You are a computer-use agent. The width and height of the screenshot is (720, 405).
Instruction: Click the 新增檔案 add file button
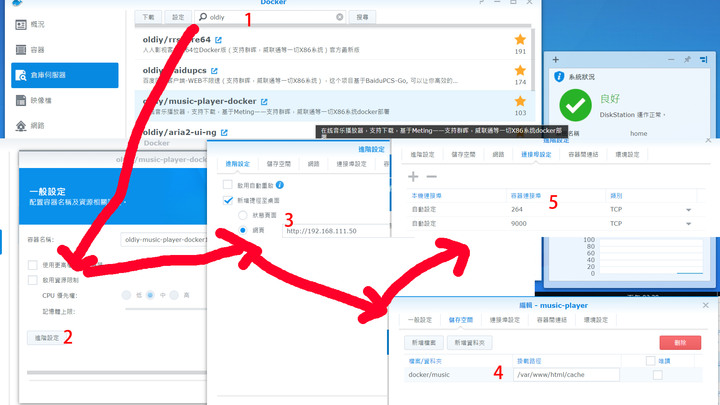tap(423, 343)
